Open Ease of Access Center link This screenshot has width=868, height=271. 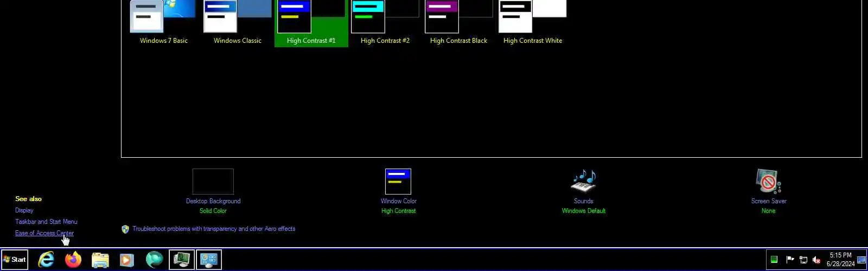click(x=44, y=233)
